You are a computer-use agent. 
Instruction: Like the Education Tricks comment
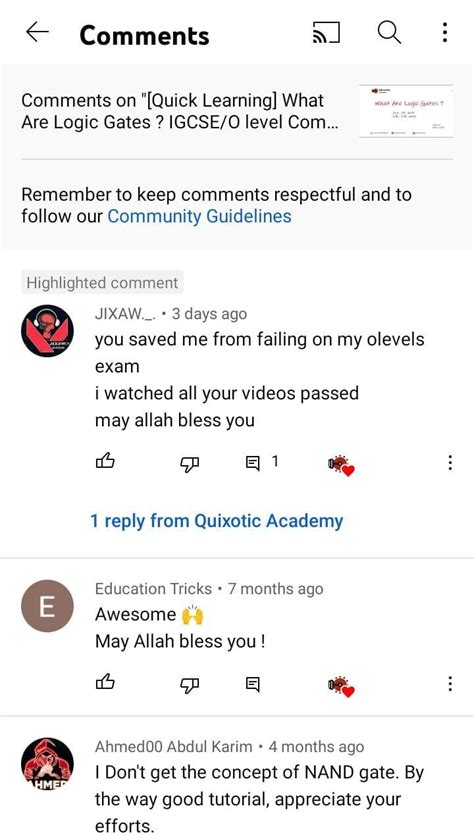105,682
